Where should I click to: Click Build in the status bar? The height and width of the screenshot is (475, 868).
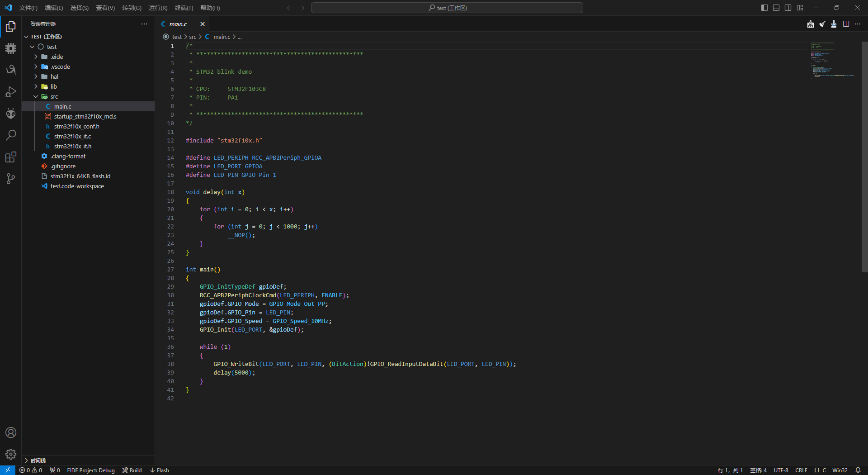(132, 470)
